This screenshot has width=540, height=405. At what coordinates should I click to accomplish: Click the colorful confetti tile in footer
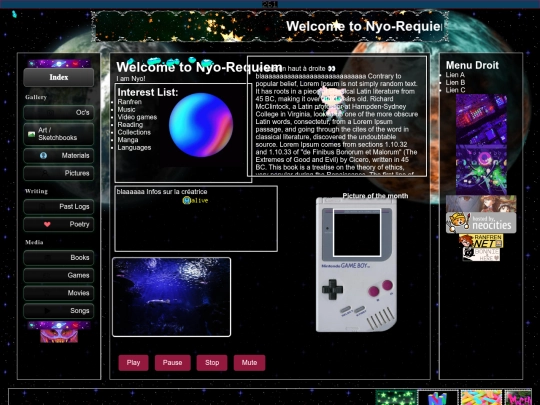[x=481, y=397]
